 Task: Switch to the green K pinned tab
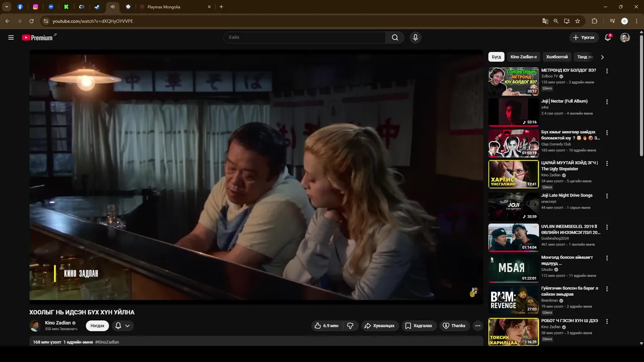[x=66, y=7]
